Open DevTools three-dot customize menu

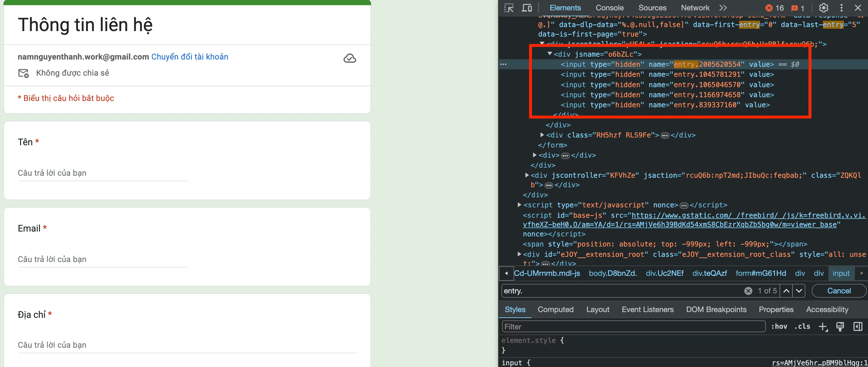[x=841, y=8]
